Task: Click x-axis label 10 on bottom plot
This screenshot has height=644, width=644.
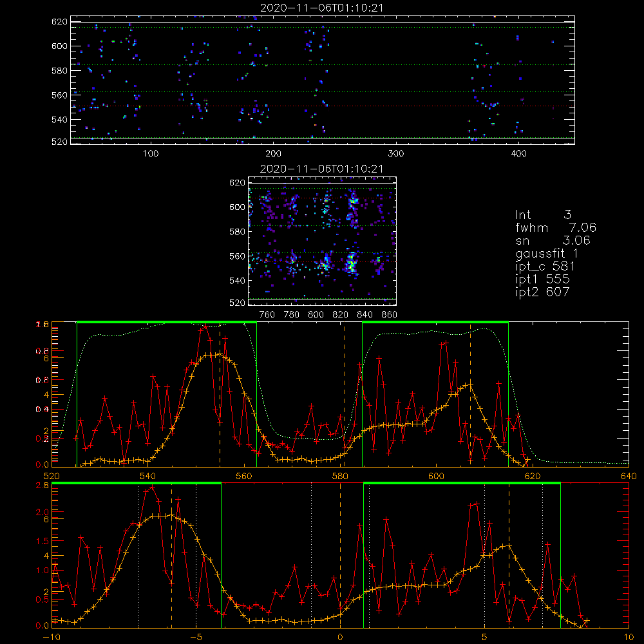Action: coord(629,638)
